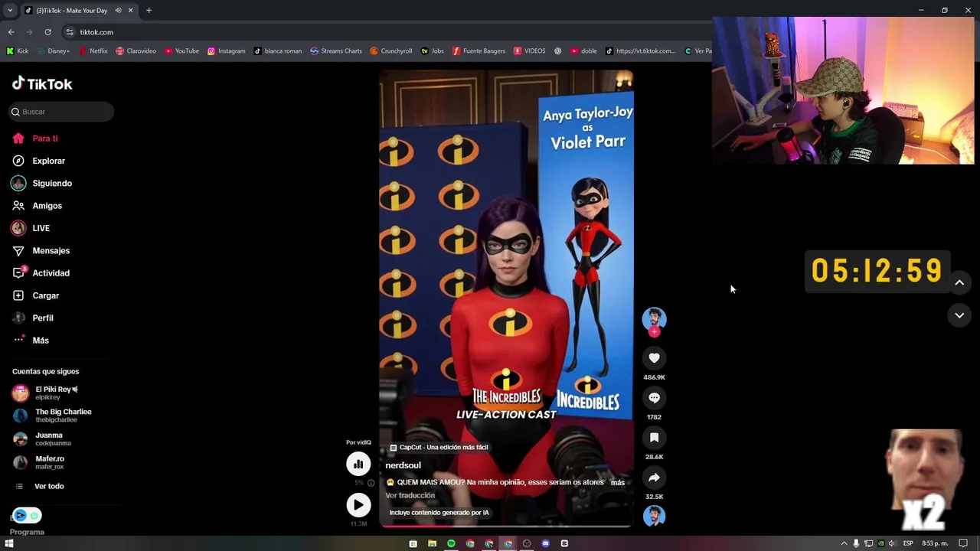Click the Buscar search field
980x551 pixels.
click(61, 112)
